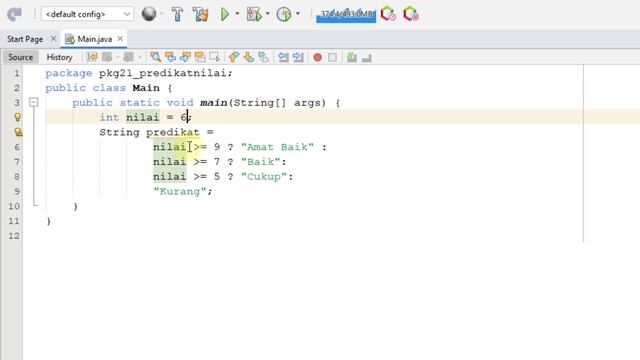Screen dimensions: 640x360
Task: Open the Back navigation dropdown arrow
Action: tap(118, 57)
